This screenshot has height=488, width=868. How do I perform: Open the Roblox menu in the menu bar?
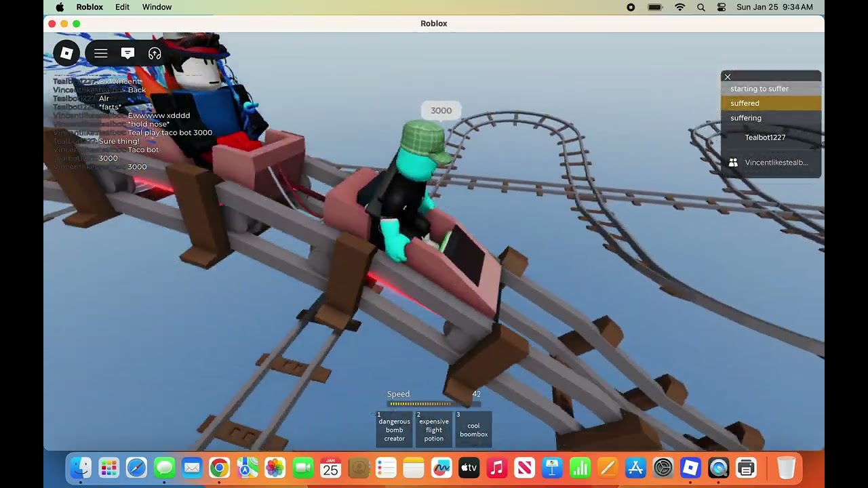(x=90, y=7)
